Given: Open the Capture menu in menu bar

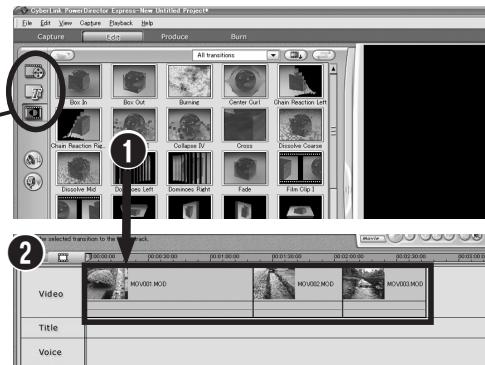Looking at the screenshot, I should [90, 23].
